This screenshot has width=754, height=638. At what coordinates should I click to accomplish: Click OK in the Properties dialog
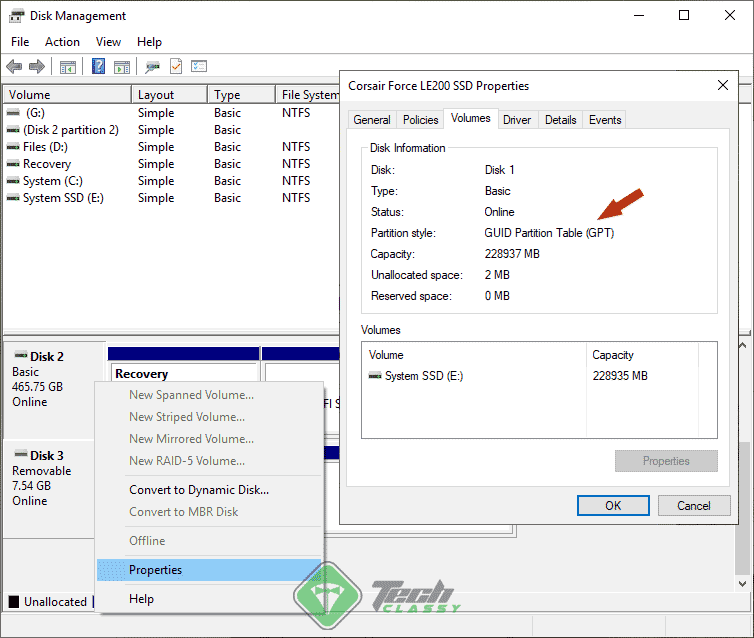(613, 505)
